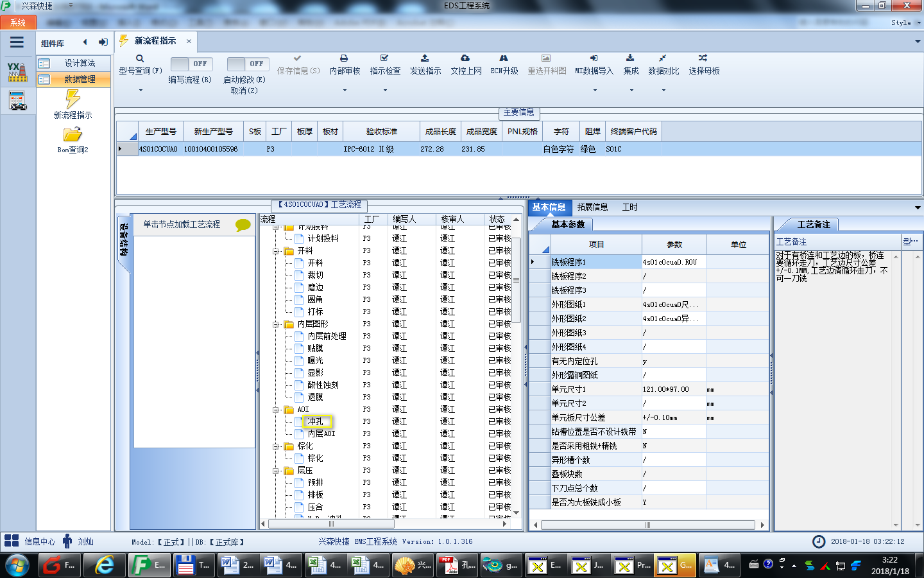The image size is (924, 578).
Task: Click the chat bubble icon beside 单击节点加载工艺流程
Action: pyautogui.click(x=243, y=225)
